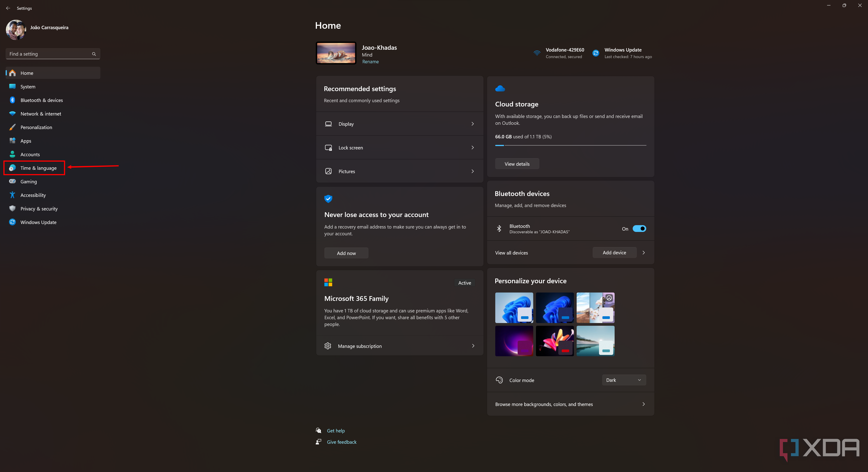Click the Find a setting search field
The image size is (868, 472).
(x=53, y=54)
